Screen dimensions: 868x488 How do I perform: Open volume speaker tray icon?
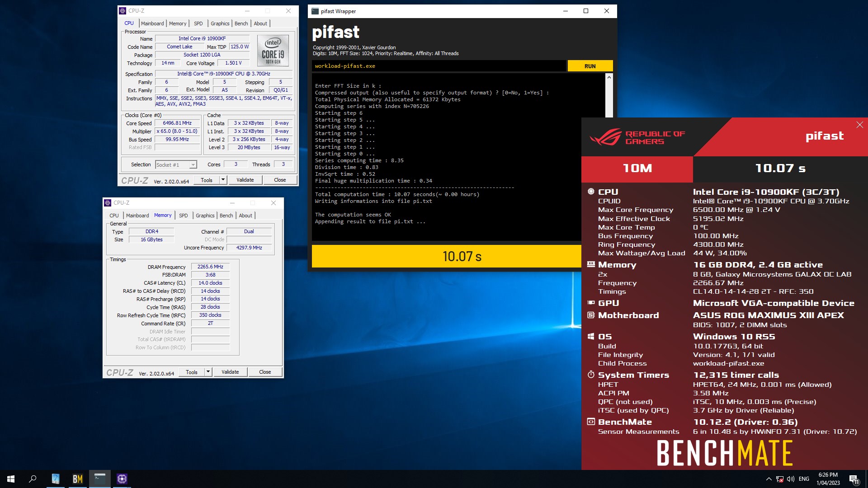pos(791,479)
